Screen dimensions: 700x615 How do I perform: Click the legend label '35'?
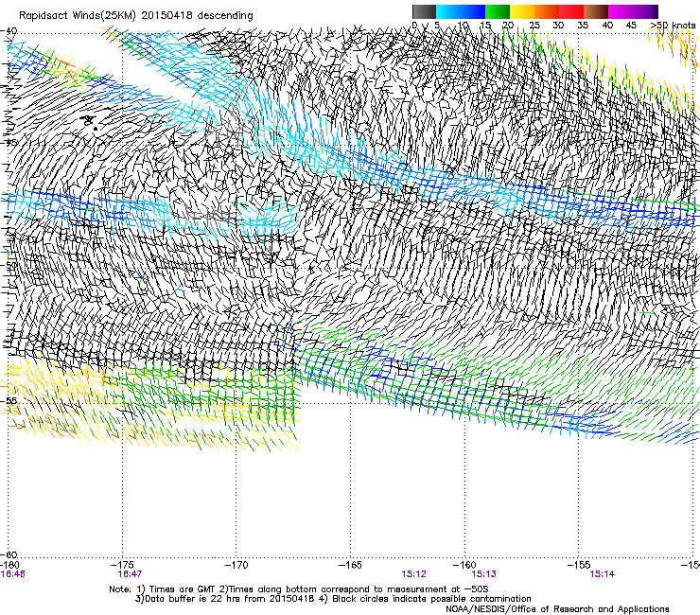(x=583, y=26)
